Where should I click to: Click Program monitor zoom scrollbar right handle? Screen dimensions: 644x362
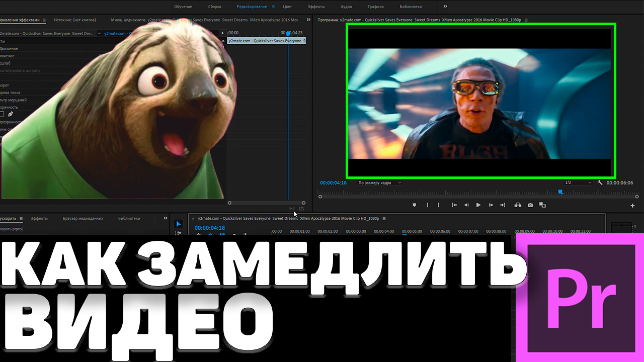coord(638,197)
